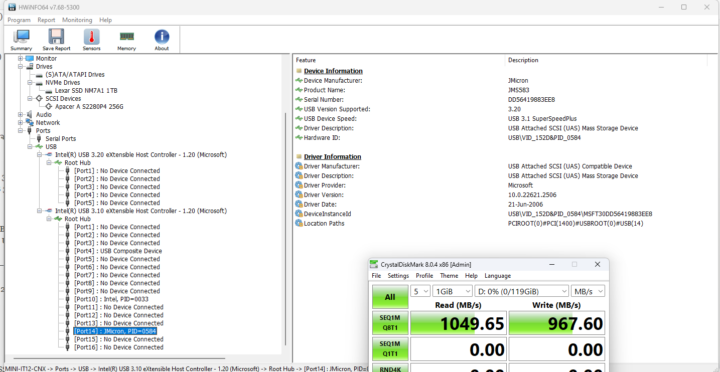Collapse the Drives tree node

click(20, 67)
